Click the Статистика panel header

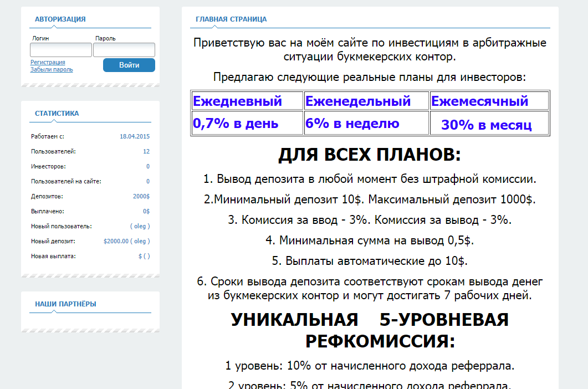[57, 114]
